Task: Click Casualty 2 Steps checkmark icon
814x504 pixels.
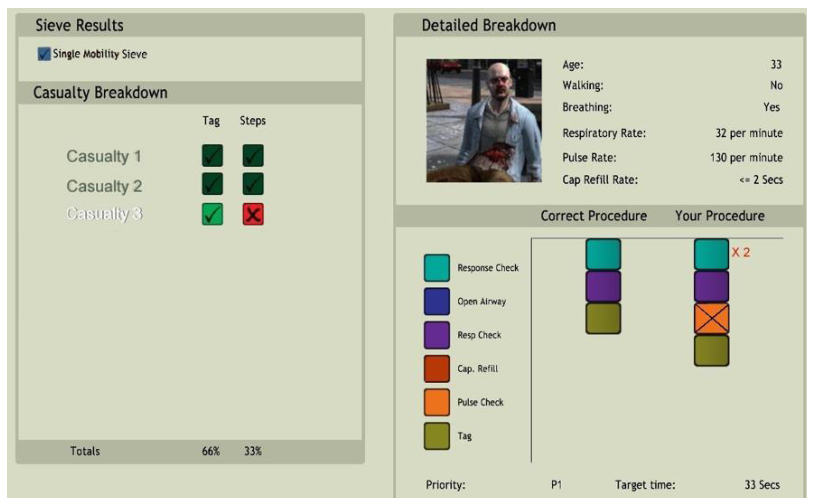Action: (x=253, y=184)
